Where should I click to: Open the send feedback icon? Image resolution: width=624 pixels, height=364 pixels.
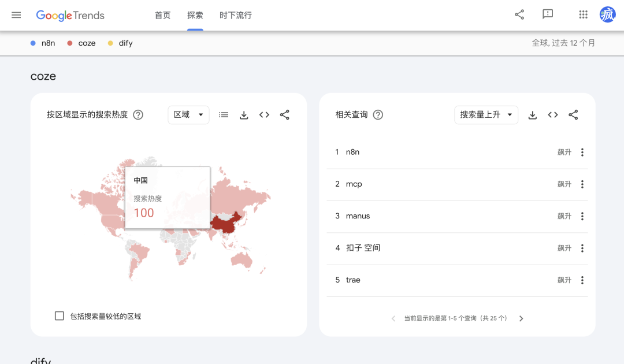(548, 15)
